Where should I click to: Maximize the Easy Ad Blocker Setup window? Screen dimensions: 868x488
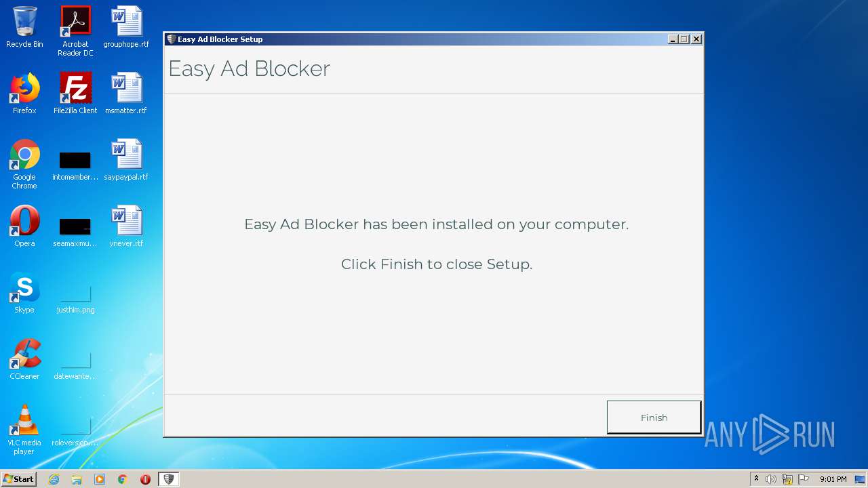(684, 39)
